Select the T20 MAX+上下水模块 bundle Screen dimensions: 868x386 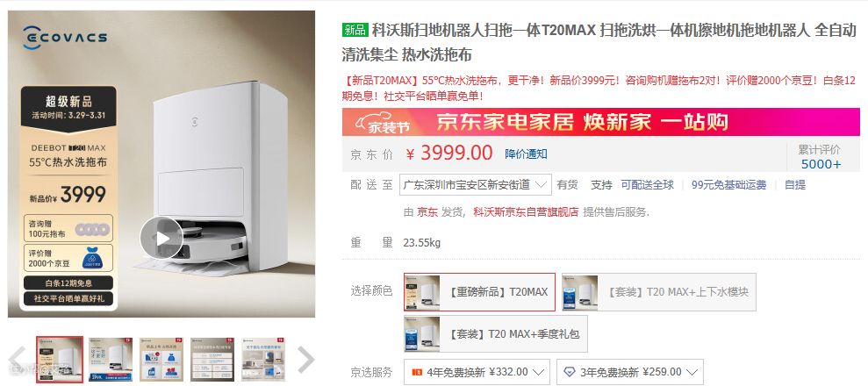pos(659,292)
